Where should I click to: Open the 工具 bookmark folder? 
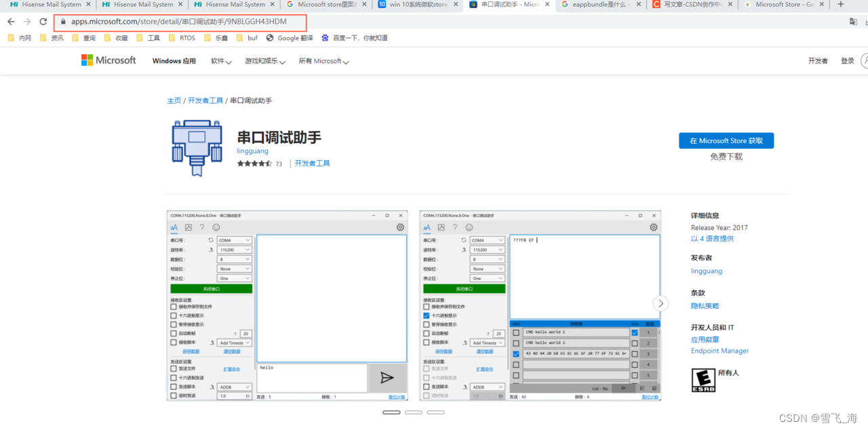148,38
